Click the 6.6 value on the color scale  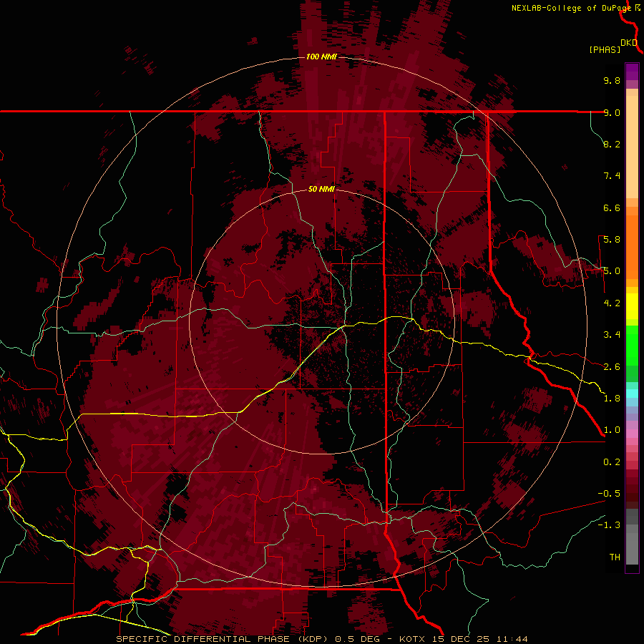coord(612,208)
